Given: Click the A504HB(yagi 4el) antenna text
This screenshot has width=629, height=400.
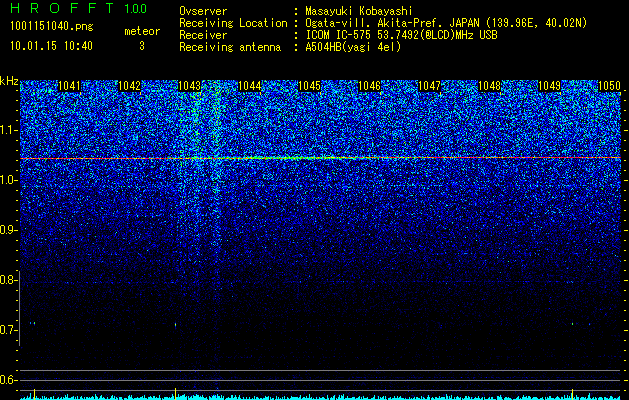Looking at the screenshot, I should [x=353, y=47].
